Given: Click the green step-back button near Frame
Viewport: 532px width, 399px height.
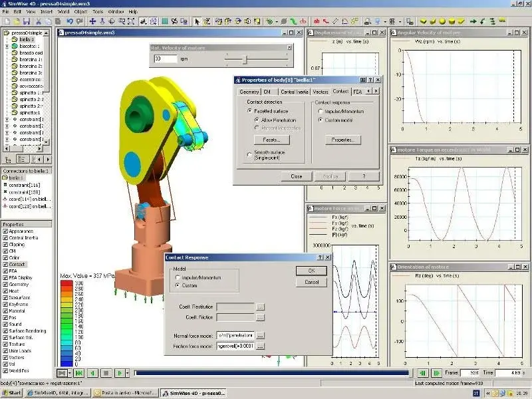Looking at the screenshot, I should click(x=423, y=373).
